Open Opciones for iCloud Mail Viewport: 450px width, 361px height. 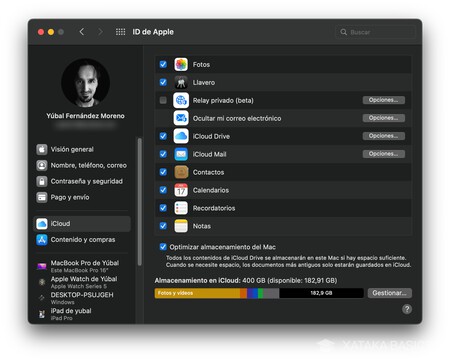(x=384, y=154)
